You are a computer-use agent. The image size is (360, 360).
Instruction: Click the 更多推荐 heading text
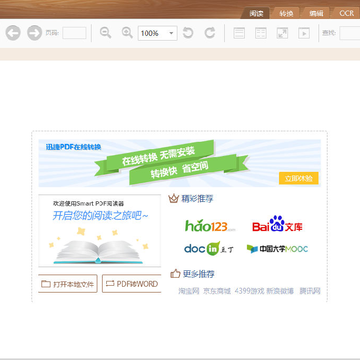(x=199, y=274)
